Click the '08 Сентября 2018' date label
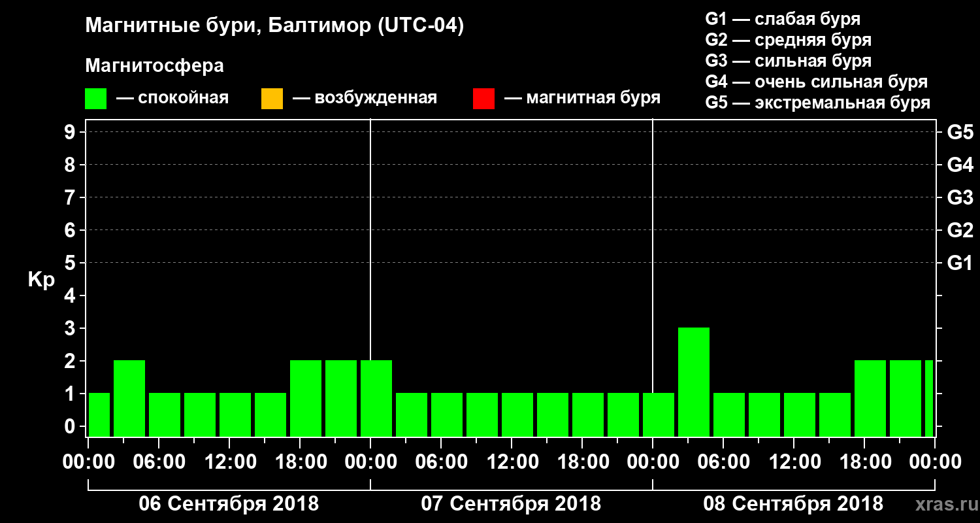The width and height of the screenshot is (980, 523). (x=793, y=504)
